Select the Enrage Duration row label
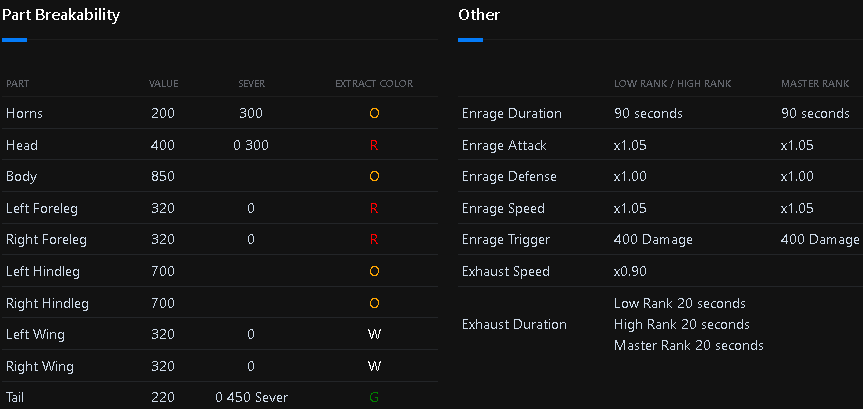863x409 pixels. (512, 114)
